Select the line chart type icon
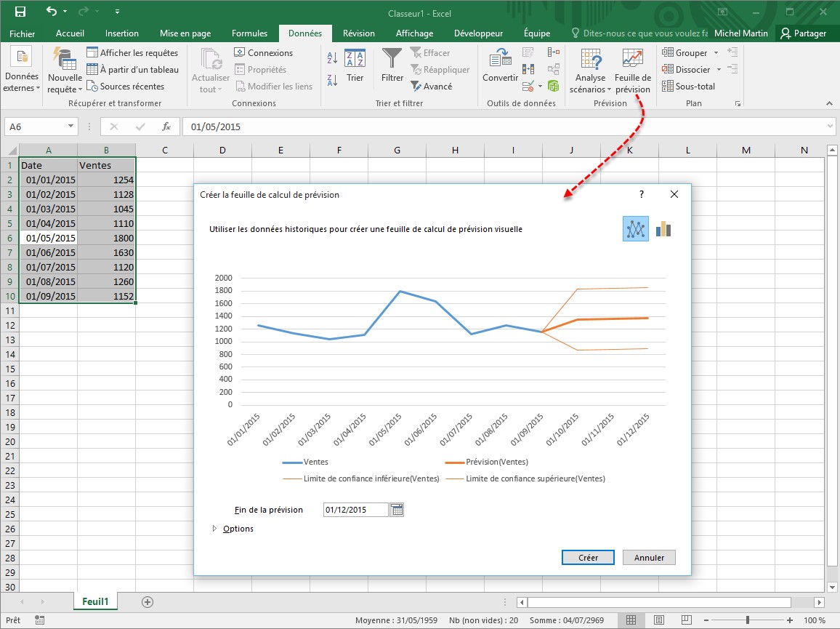840x629 pixels. coord(635,229)
